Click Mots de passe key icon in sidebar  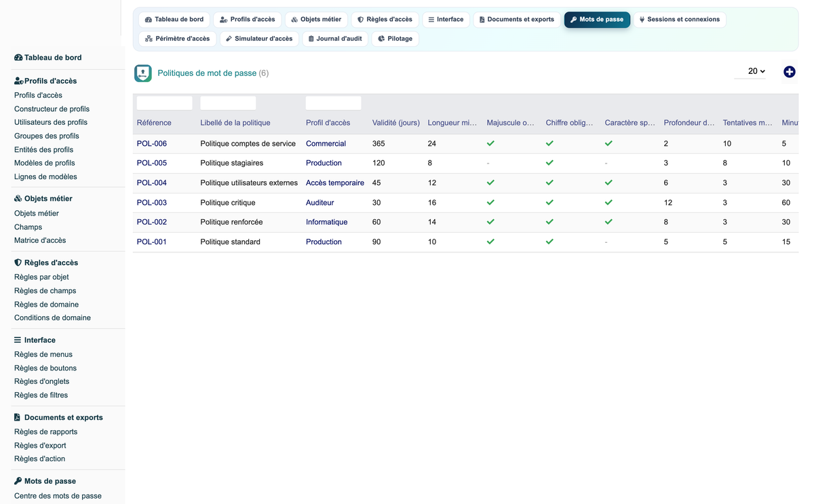tap(18, 481)
